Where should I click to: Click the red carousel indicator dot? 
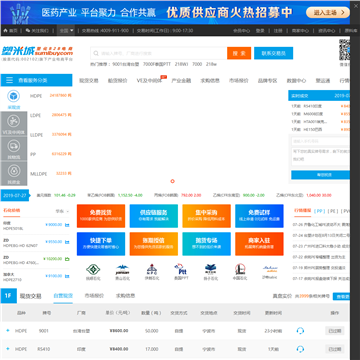[x=172, y=181]
